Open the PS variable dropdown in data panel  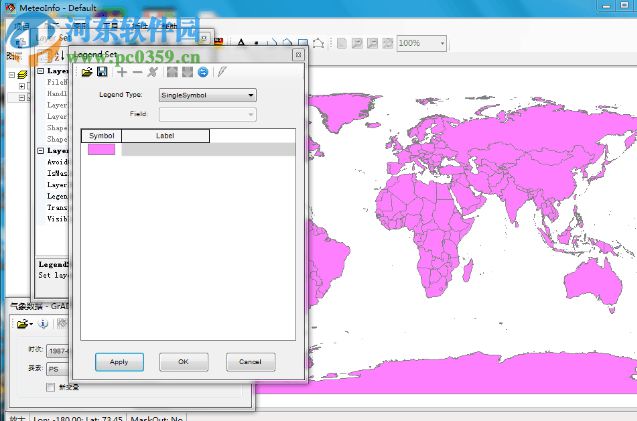(58, 369)
